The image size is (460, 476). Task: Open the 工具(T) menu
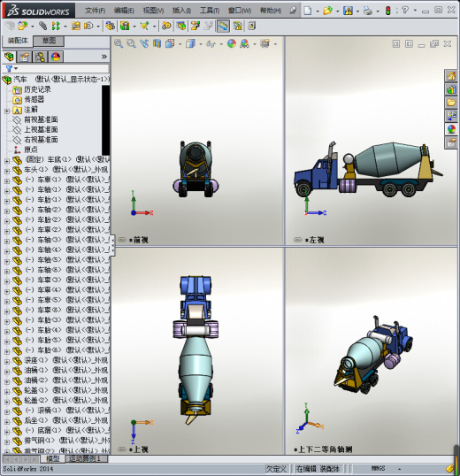tap(210, 11)
